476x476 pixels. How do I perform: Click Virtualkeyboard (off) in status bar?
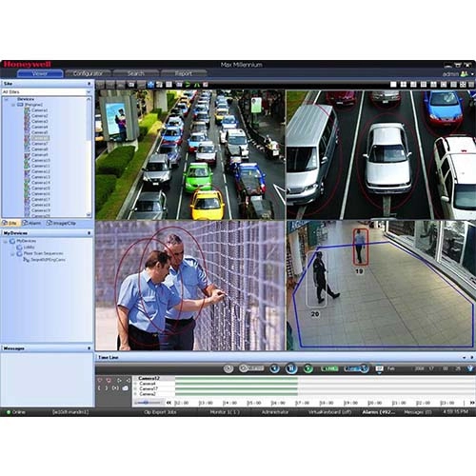(330, 412)
